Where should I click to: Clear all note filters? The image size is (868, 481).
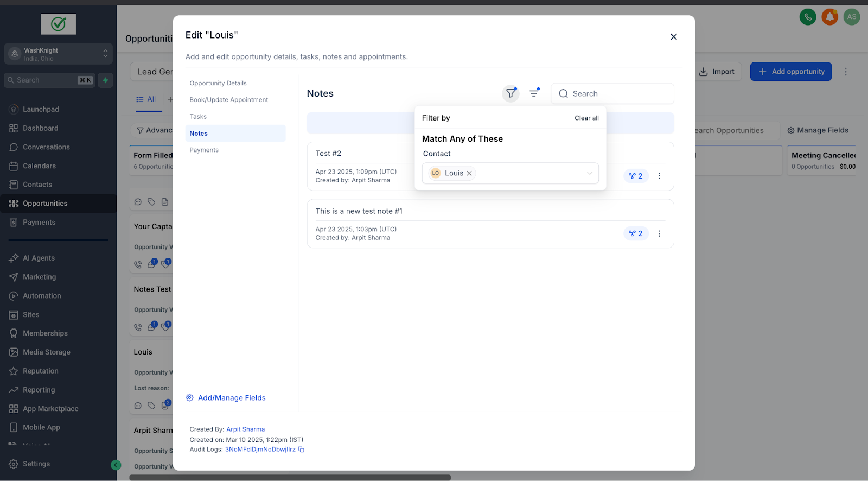click(586, 118)
